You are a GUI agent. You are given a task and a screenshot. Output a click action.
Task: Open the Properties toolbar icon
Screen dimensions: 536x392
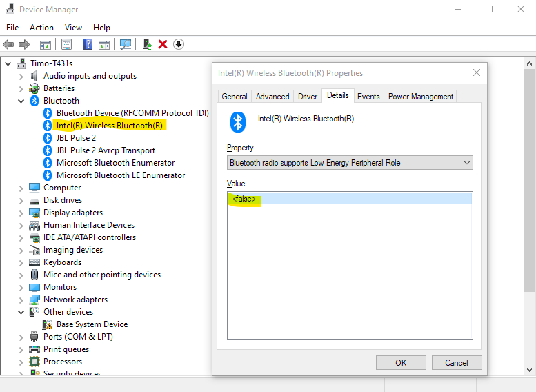pyautogui.click(x=67, y=44)
